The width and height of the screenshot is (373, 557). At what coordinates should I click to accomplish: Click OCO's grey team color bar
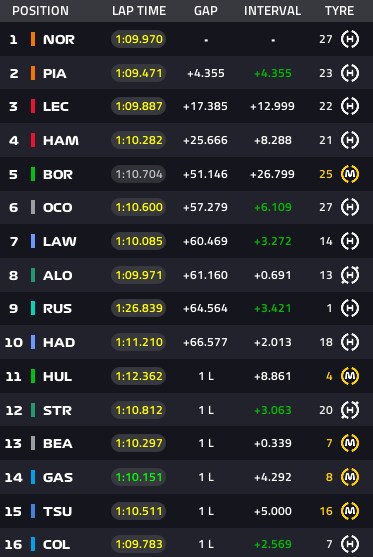(x=33, y=207)
